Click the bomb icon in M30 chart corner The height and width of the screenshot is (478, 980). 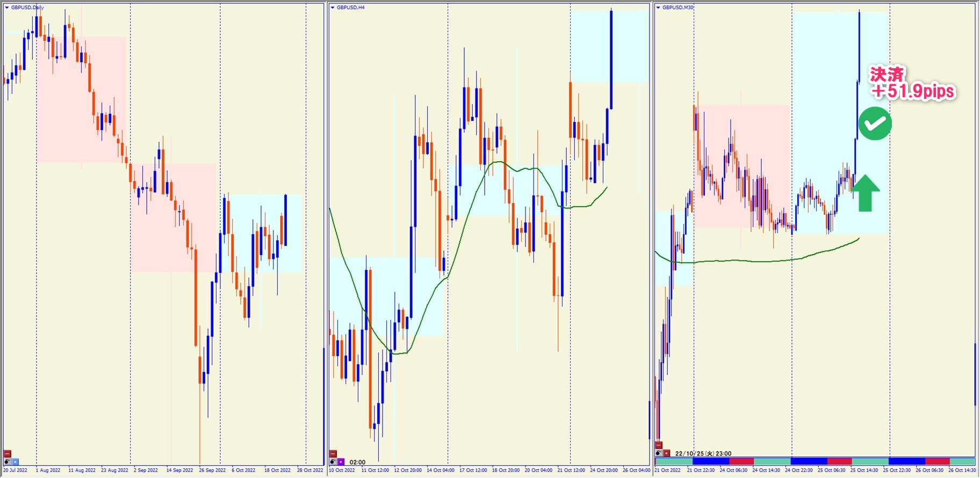[659, 453]
